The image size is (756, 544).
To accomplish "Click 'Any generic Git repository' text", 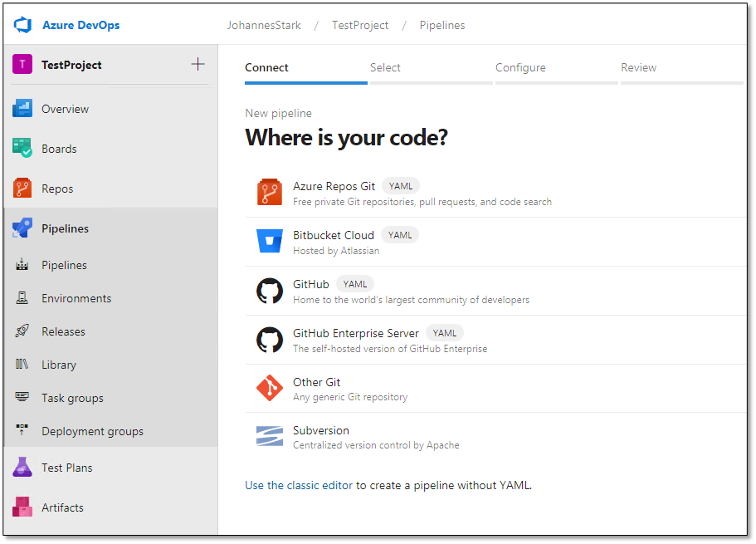I will tap(350, 397).
